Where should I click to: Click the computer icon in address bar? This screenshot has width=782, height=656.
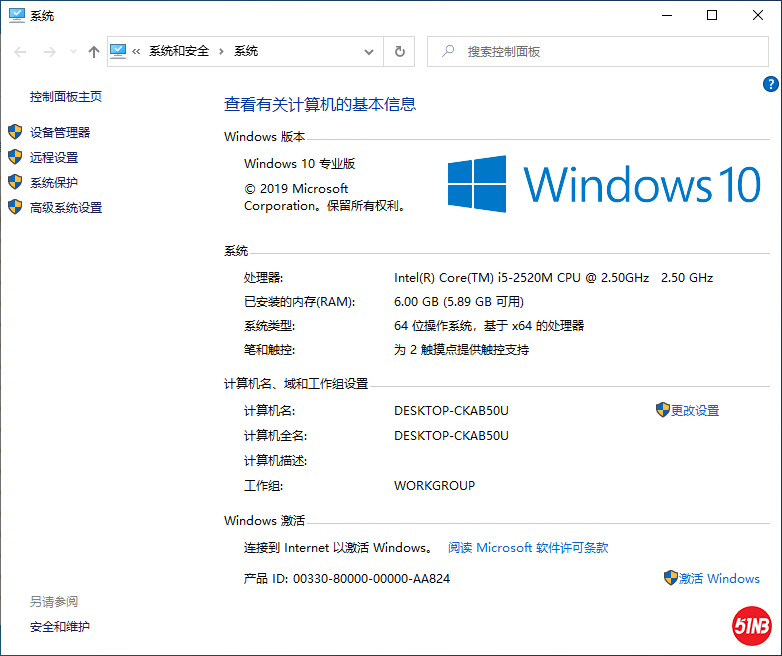click(x=118, y=51)
